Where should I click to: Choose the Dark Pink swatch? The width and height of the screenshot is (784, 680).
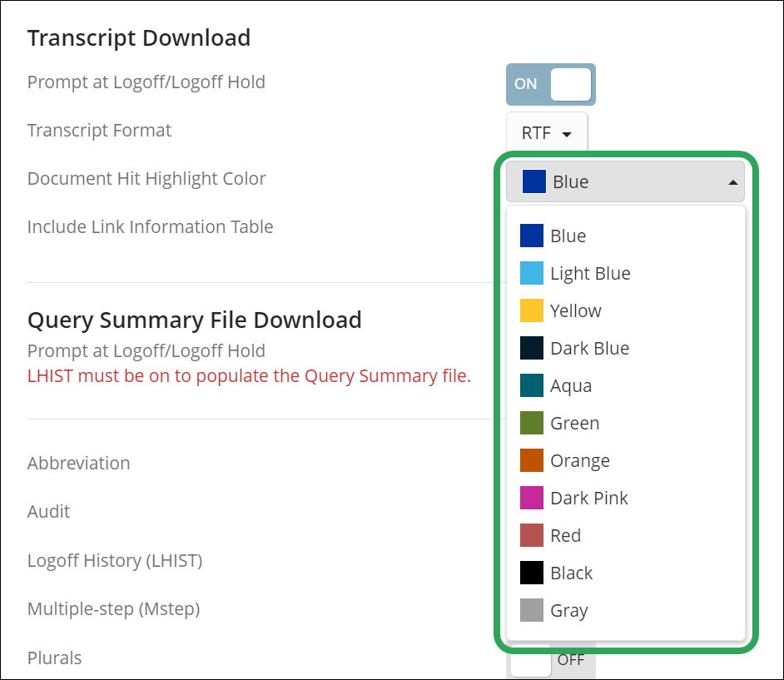(x=532, y=498)
